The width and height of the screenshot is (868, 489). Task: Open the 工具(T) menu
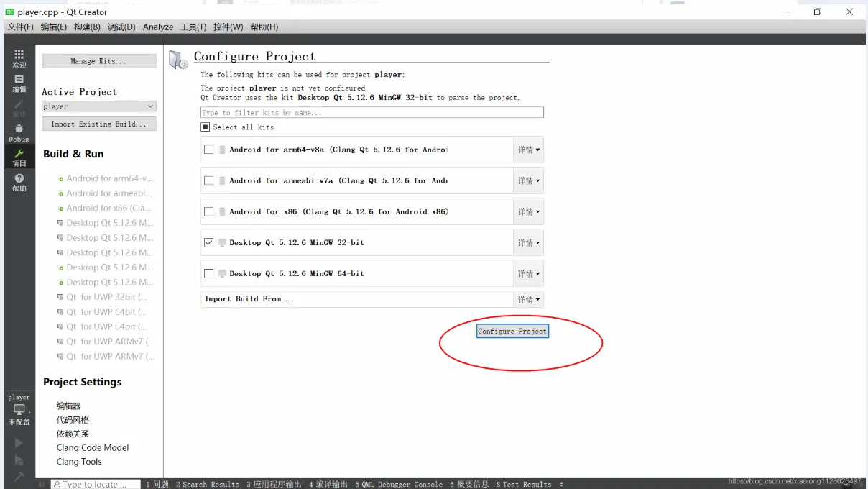(193, 27)
